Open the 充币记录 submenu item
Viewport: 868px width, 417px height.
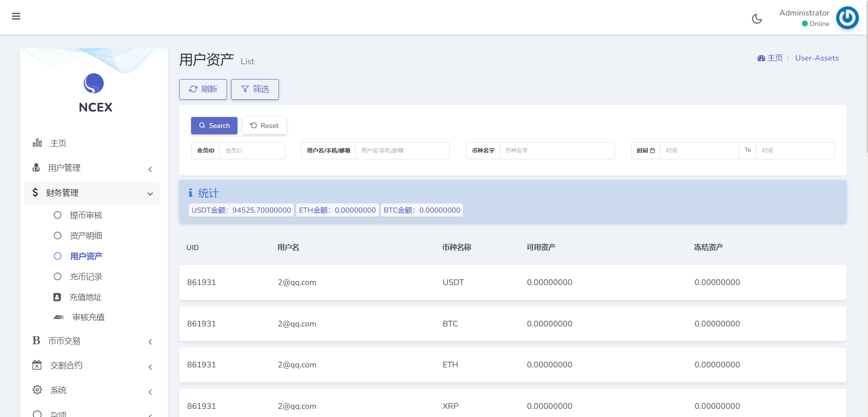[x=86, y=277]
